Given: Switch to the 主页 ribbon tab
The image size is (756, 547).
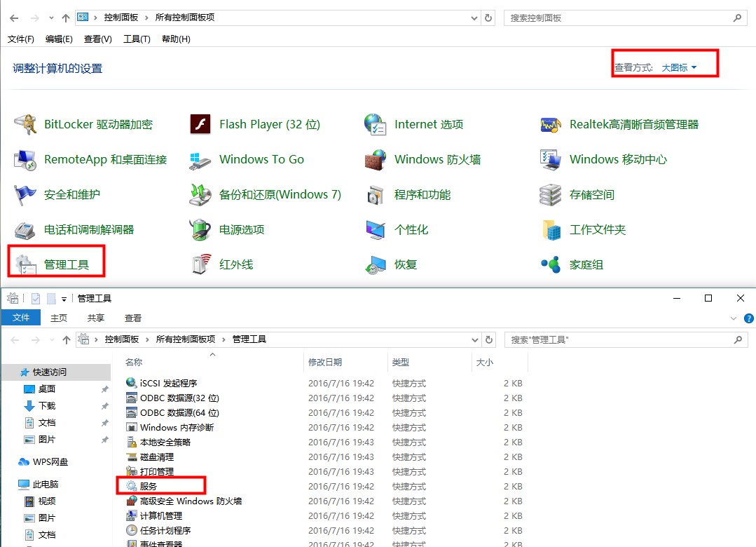Looking at the screenshot, I should (x=59, y=318).
